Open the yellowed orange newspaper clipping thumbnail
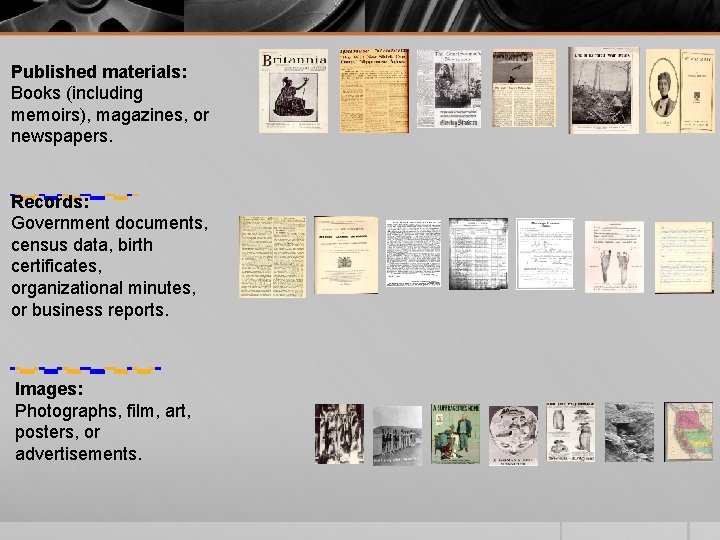 374,91
